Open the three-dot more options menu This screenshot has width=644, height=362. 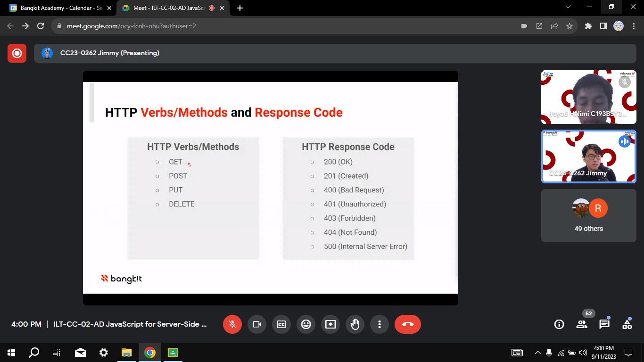[380, 324]
